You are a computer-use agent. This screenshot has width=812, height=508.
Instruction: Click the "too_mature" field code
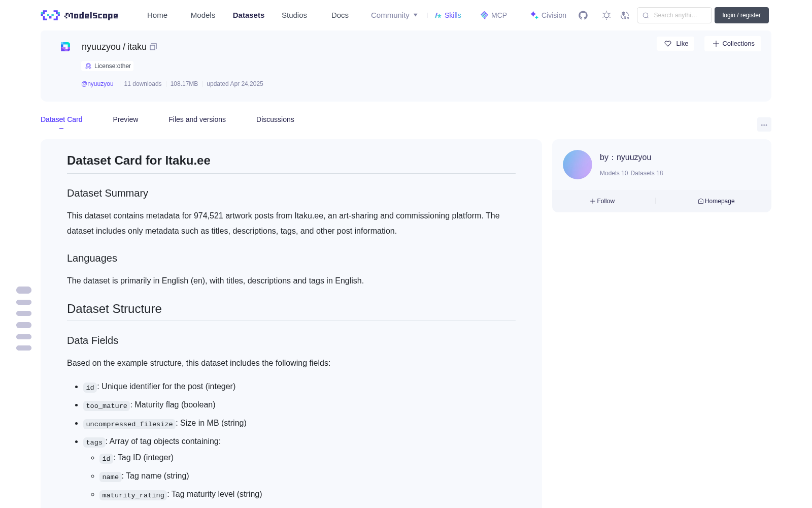pos(107,405)
